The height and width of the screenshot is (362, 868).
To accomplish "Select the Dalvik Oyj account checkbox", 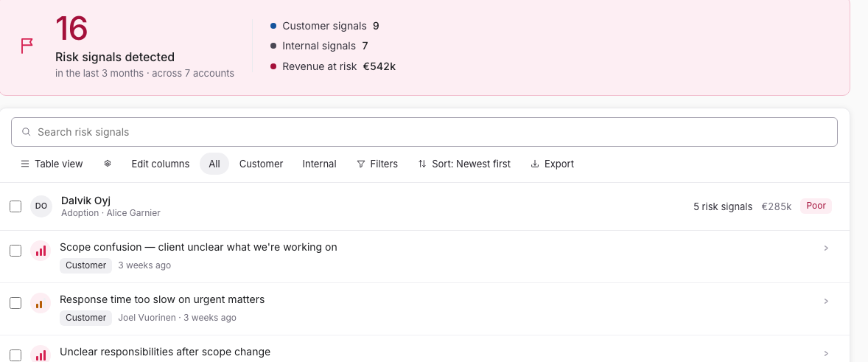I will [x=15, y=206].
